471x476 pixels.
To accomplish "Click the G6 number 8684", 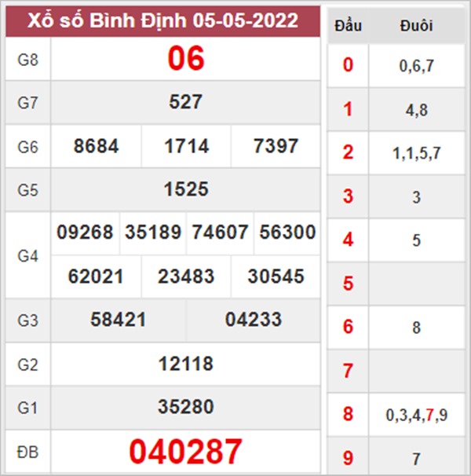I will (96, 146).
